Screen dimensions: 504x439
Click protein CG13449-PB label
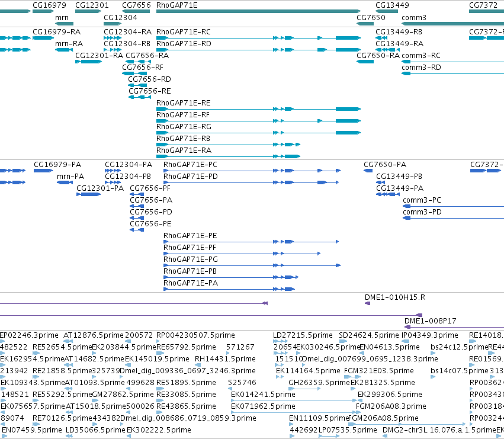click(399, 177)
